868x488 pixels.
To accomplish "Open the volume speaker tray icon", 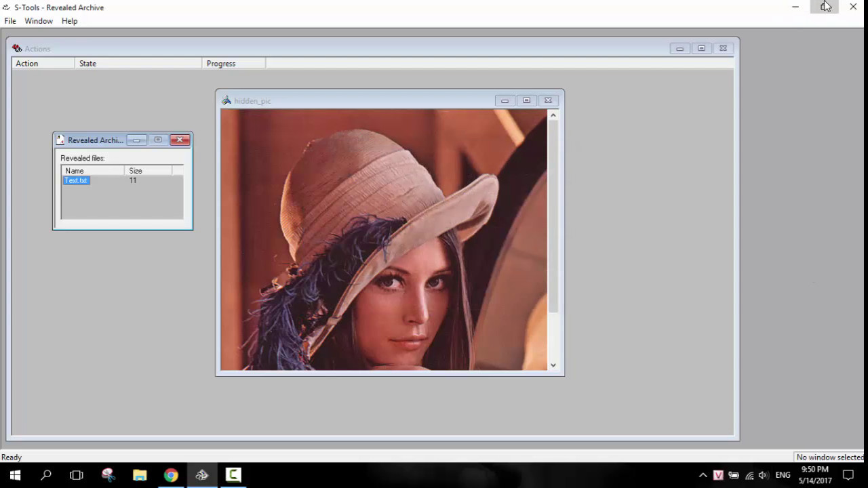I will pos(764,475).
